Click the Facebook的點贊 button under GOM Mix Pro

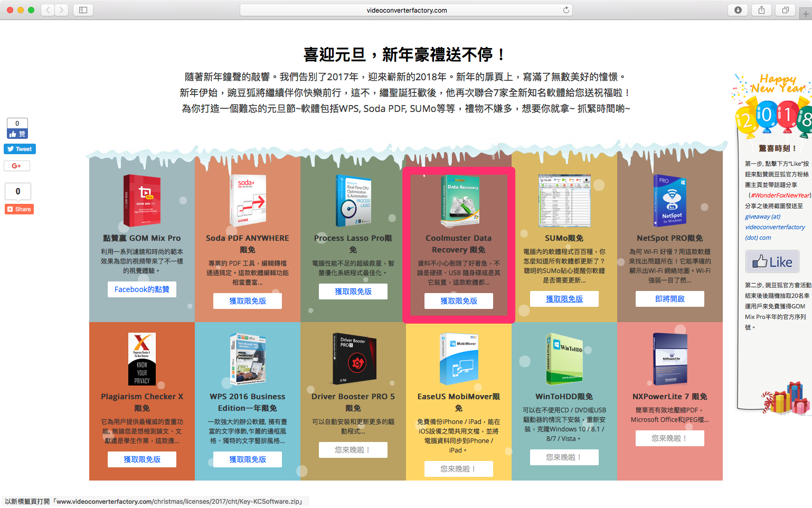pyautogui.click(x=142, y=289)
